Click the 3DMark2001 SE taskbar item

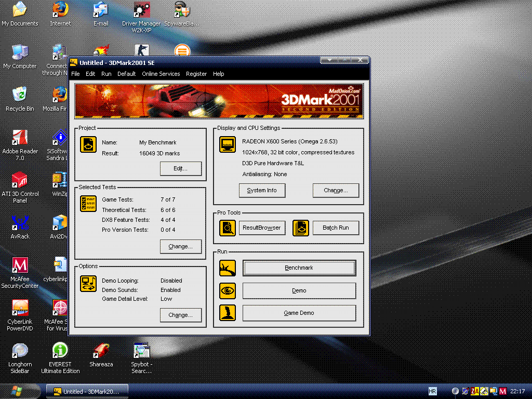click(87, 392)
